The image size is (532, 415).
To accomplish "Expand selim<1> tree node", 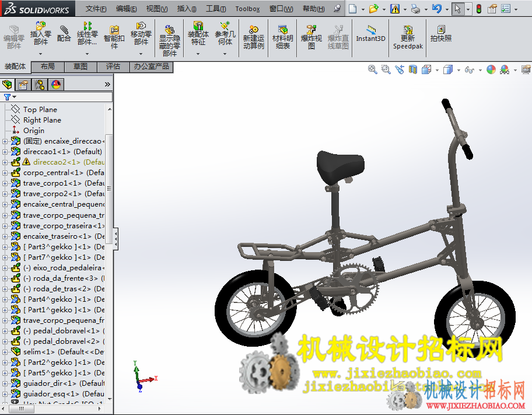I will tap(5, 352).
